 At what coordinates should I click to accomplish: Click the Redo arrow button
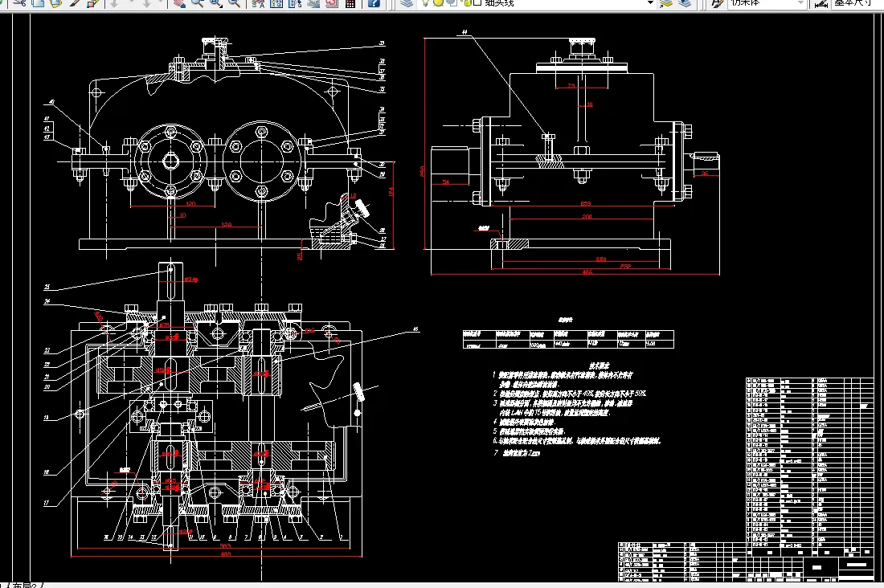[146, 3]
